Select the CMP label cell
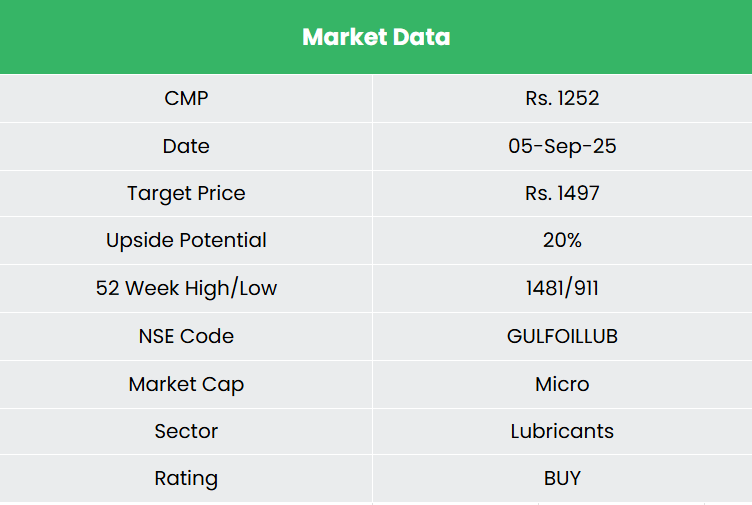 click(x=186, y=98)
